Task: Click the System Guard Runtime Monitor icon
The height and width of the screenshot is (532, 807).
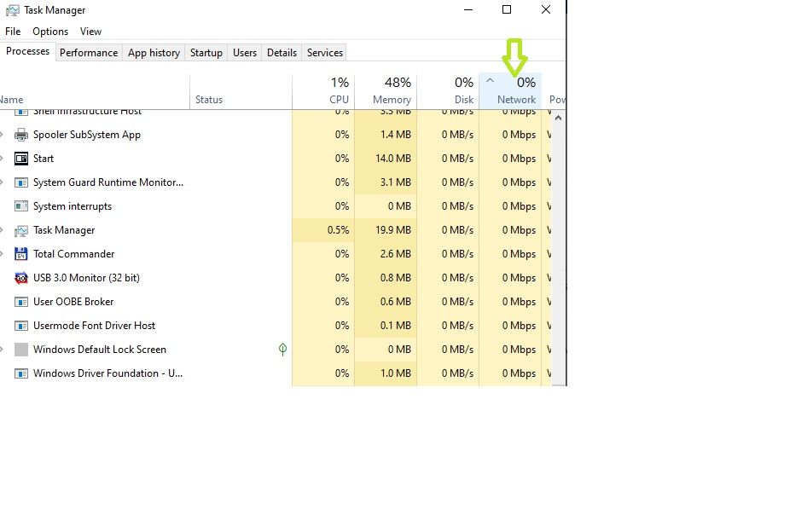Action: (x=21, y=182)
